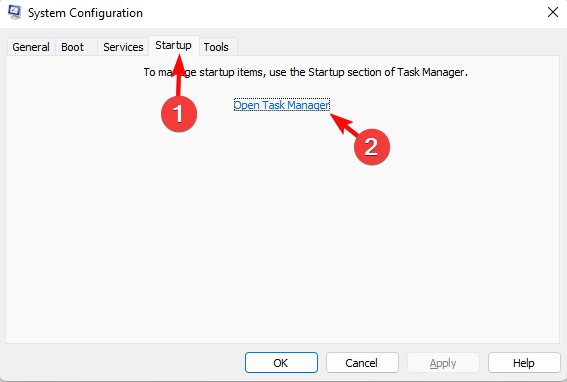
Task: Click the red circle numbered 2
Action: [x=372, y=147]
